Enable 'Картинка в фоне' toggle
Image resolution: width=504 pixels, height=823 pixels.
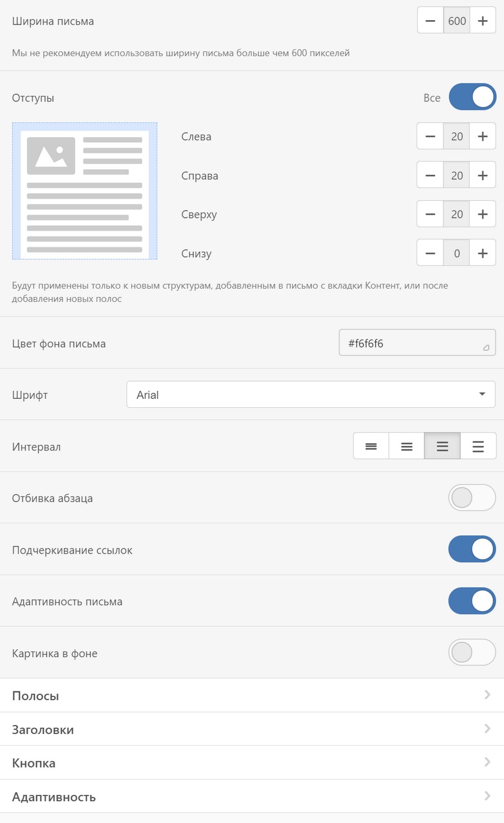472,652
